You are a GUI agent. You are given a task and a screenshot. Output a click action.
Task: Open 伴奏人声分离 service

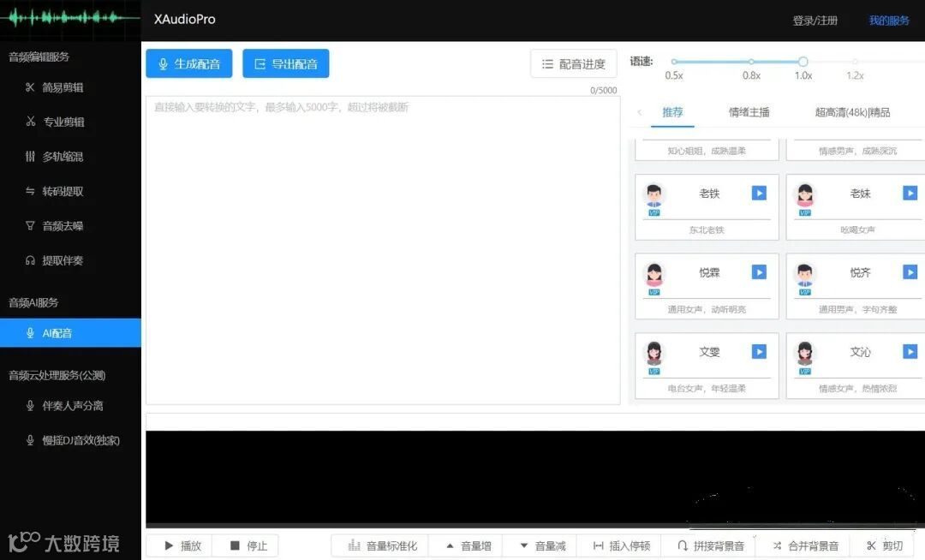pos(70,406)
